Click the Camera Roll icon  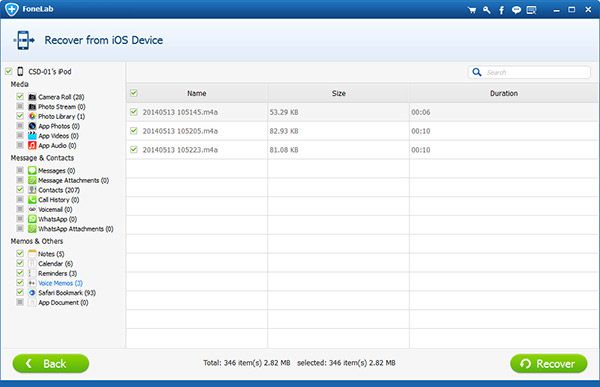[32, 97]
